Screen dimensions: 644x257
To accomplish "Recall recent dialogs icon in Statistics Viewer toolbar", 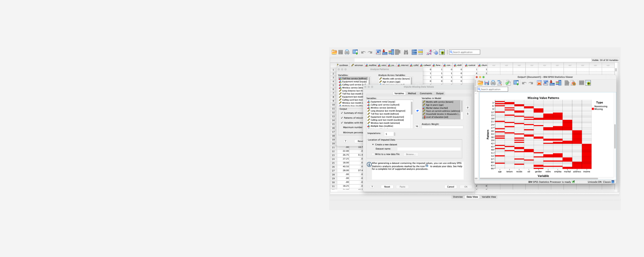I will click(516, 83).
